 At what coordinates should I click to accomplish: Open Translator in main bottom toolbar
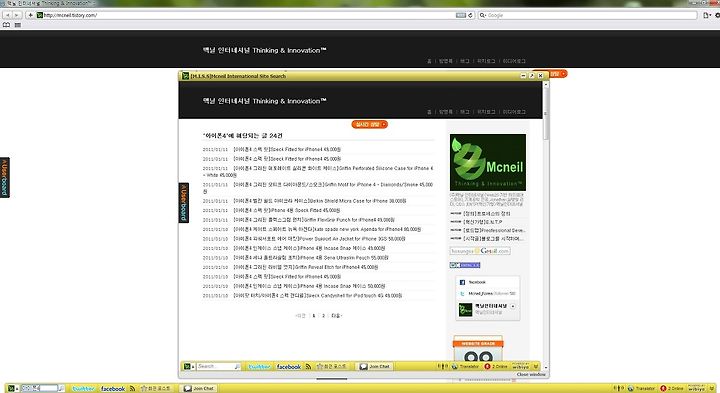pyautogui.click(x=641, y=388)
